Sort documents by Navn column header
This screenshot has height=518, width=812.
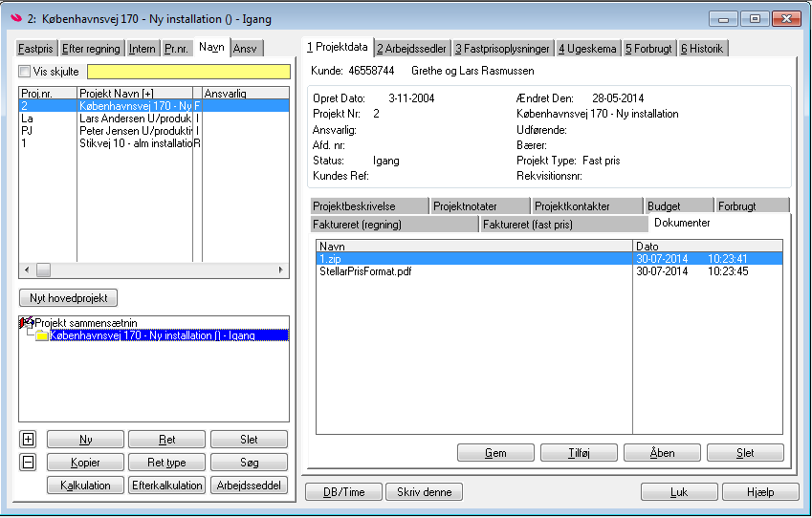[474, 246]
